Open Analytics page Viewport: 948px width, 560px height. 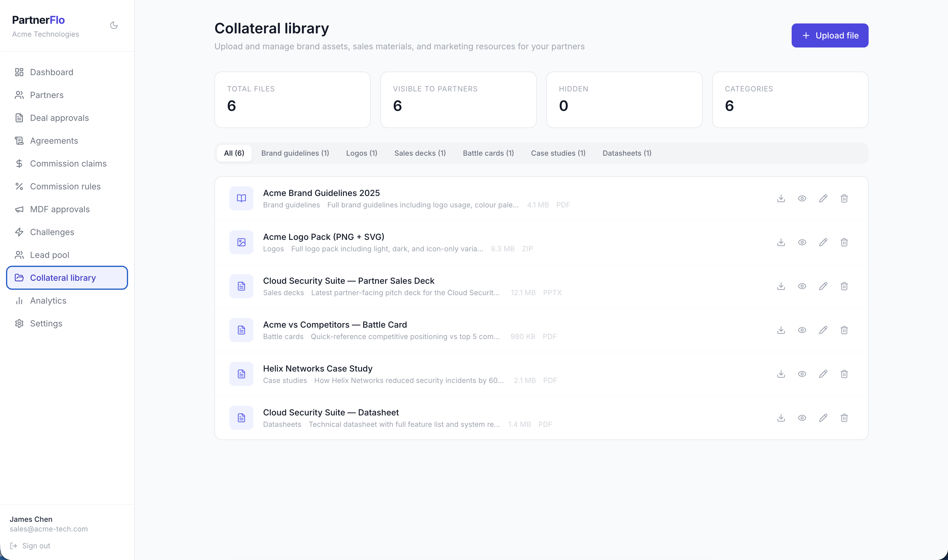pos(67,301)
